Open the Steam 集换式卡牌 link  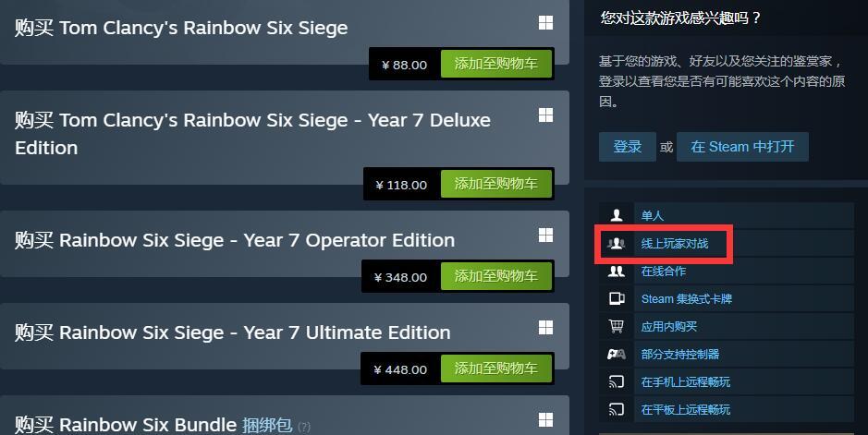tap(687, 298)
